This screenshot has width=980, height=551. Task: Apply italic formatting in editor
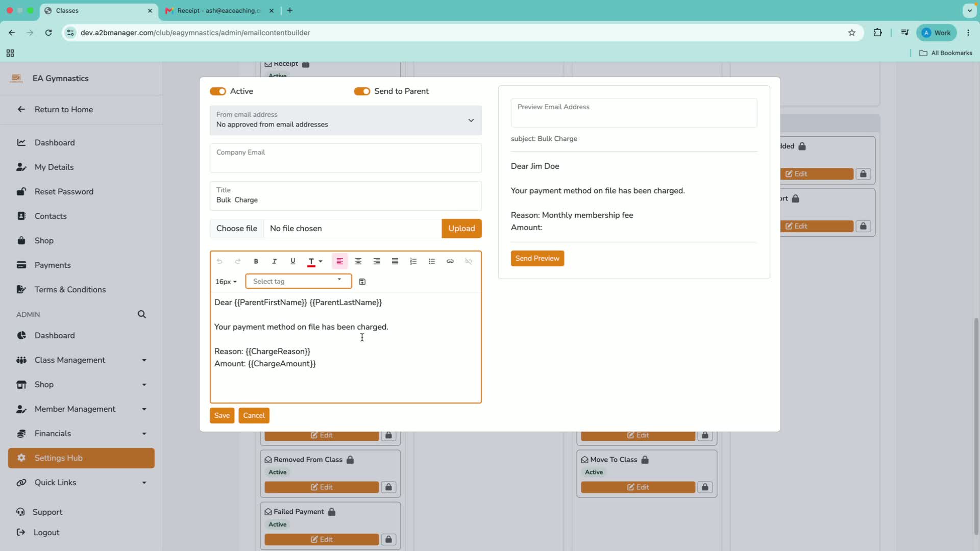pyautogui.click(x=274, y=261)
